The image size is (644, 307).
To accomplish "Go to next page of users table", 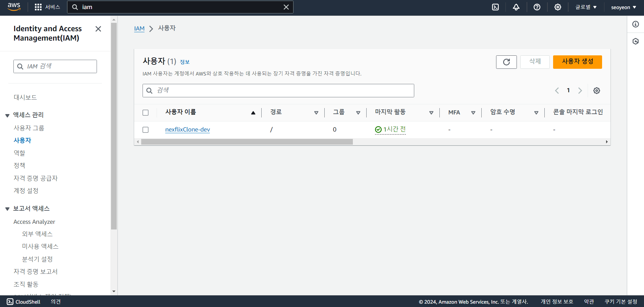I will 580,91.
